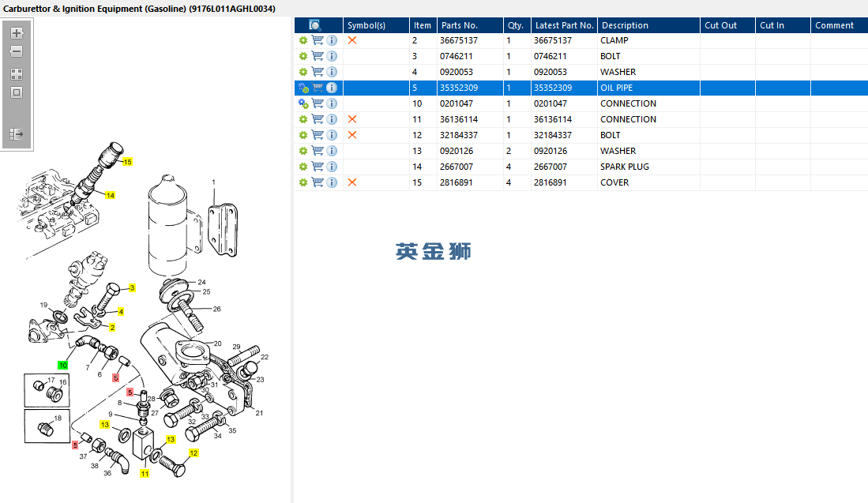868x503 pixels.
Task: Add BOLT 32184337 to cart
Action: click(318, 135)
